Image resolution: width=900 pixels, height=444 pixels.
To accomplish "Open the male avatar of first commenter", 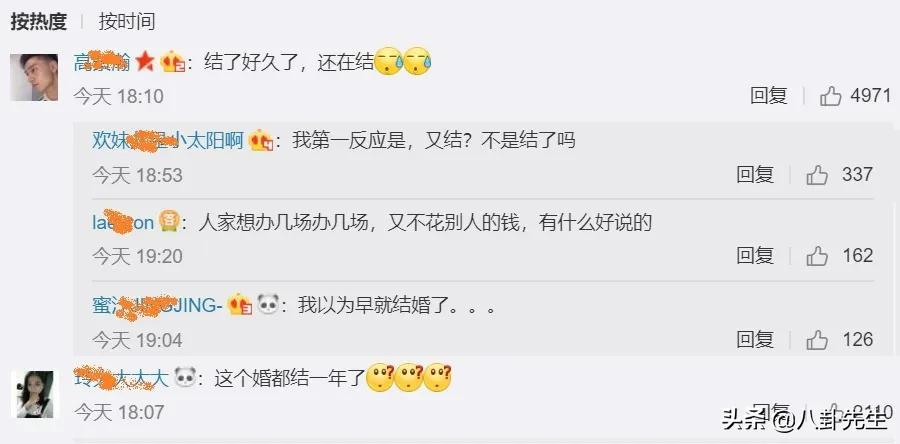I will tap(34, 77).
